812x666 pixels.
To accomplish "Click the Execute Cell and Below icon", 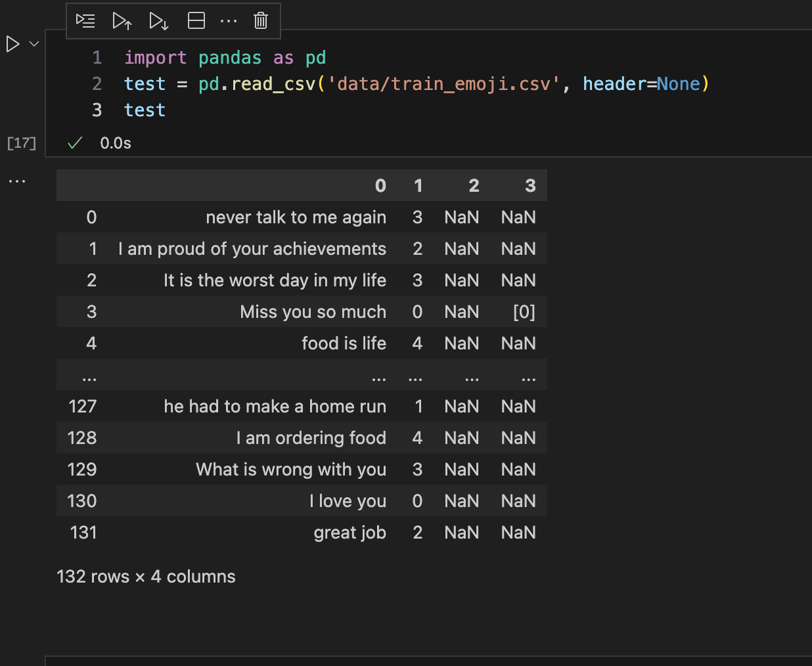I will [x=158, y=20].
